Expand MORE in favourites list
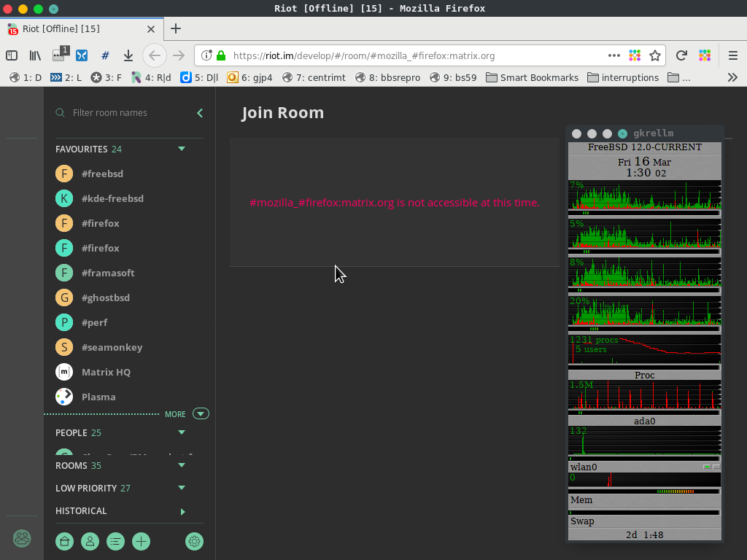Image resolution: width=747 pixels, height=560 pixels. (x=200, y=413)
